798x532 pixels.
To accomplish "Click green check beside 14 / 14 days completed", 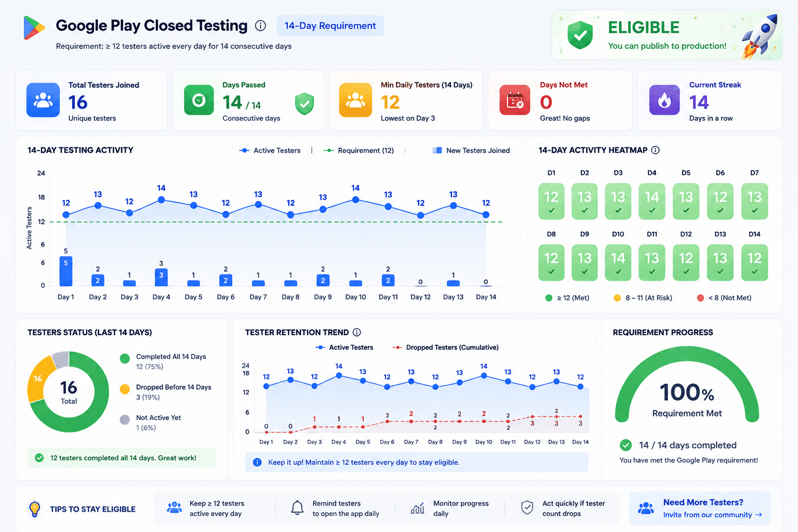I will (x=626, y=445).
